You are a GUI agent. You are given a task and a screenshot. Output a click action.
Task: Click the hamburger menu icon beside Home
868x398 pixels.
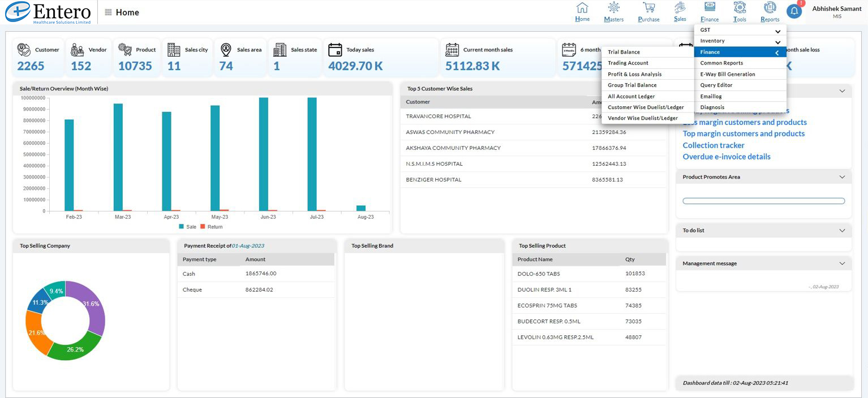click(x=108, y=12)
